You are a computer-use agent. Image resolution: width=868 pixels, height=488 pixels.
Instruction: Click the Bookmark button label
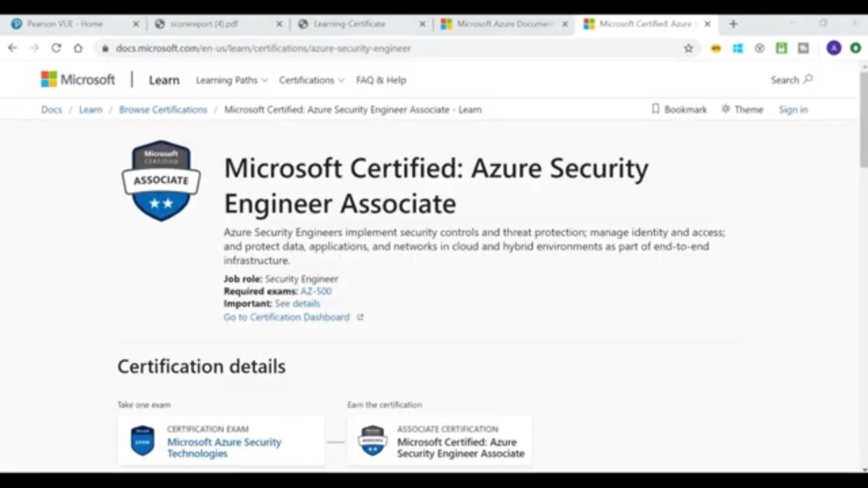686,109
